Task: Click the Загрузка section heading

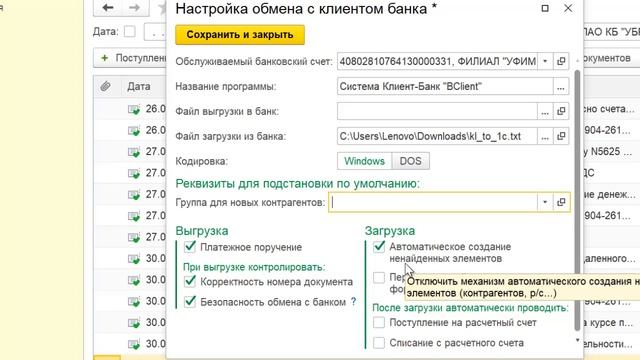Action: 390,231
